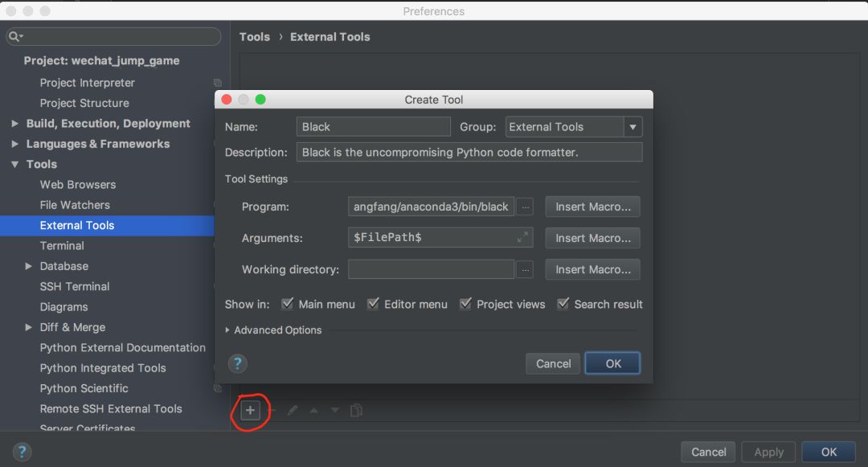This screenshot has height=467, width=868.
Task: Toggle Editor menu checkbox
Action: click(373, 303)
